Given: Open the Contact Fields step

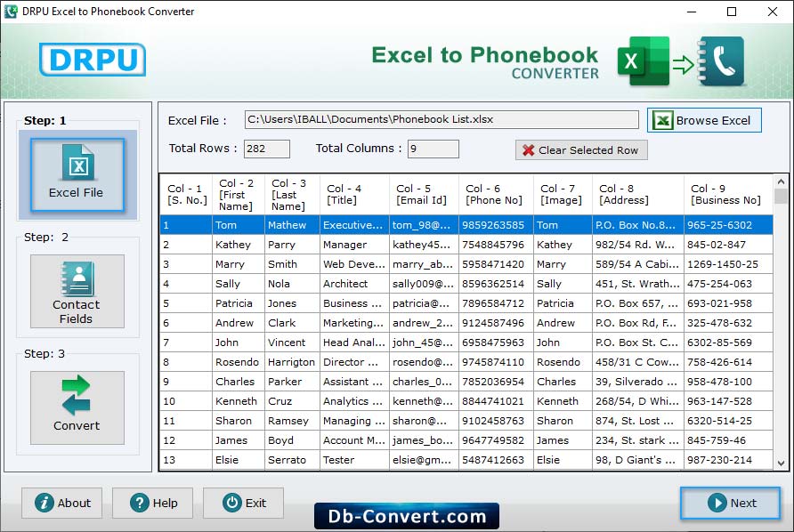Looking at the screenshot, I should coord(77,291).
